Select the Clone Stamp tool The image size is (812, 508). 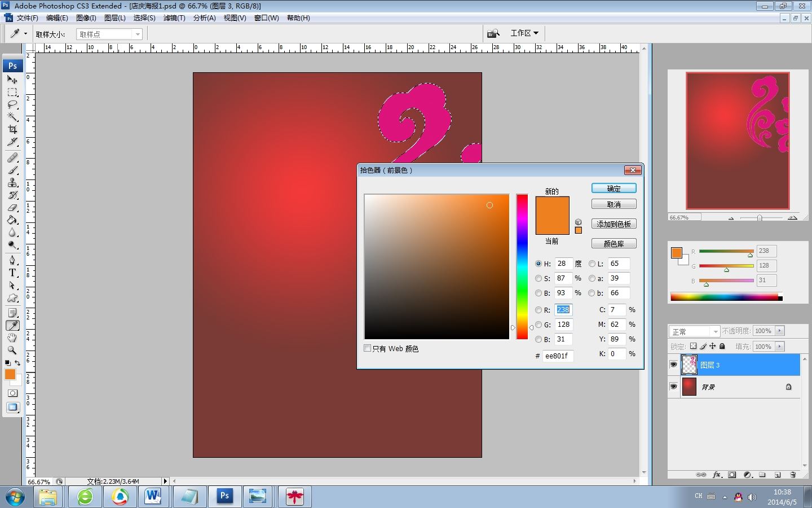point(12,182)
